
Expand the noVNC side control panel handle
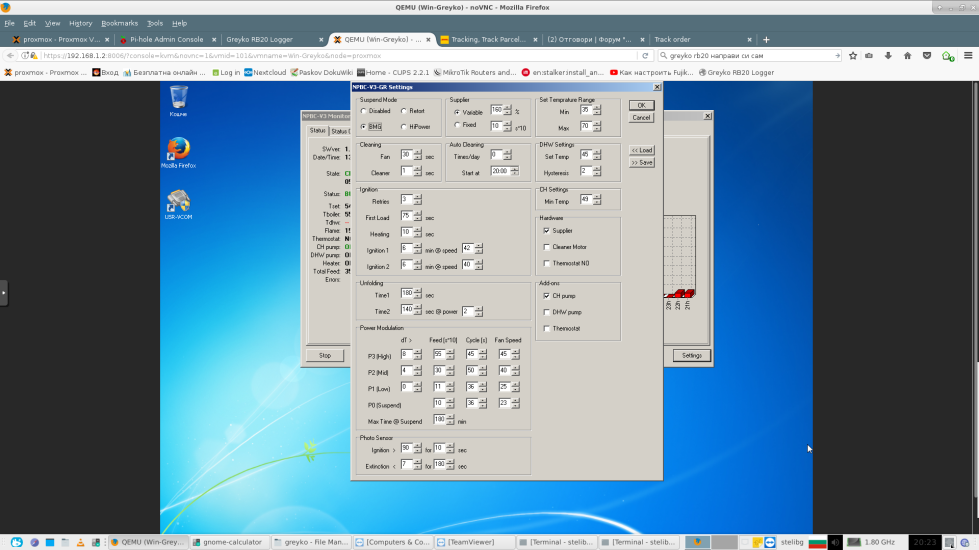3,293
